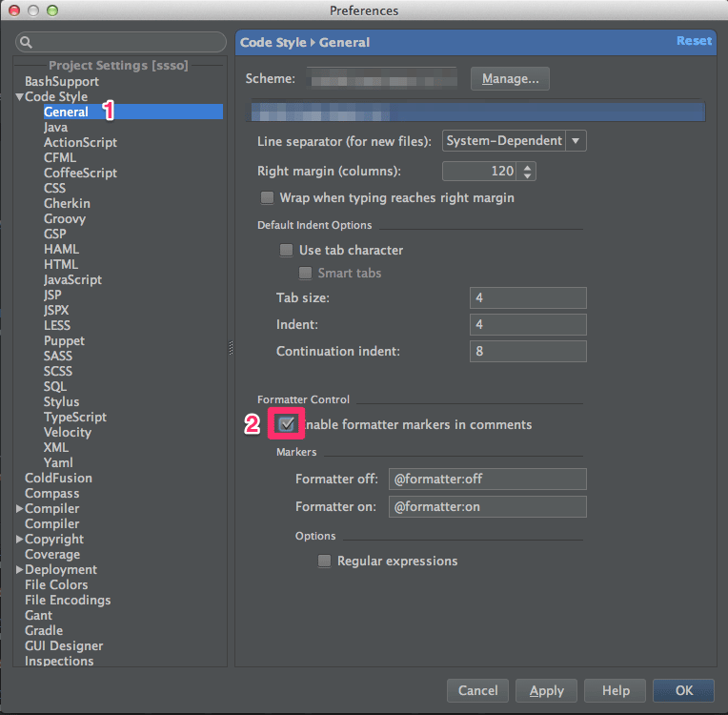
Task: Select SQL code style
Action: point(55,386)
